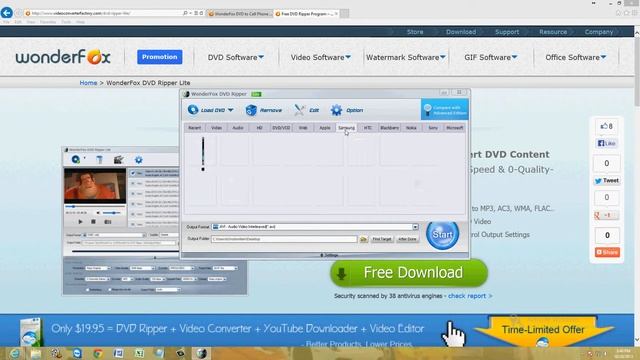Viewport: 640px width, 360px height.
Task: Open the Microsoft device tab
Action: tap(454, 128)
